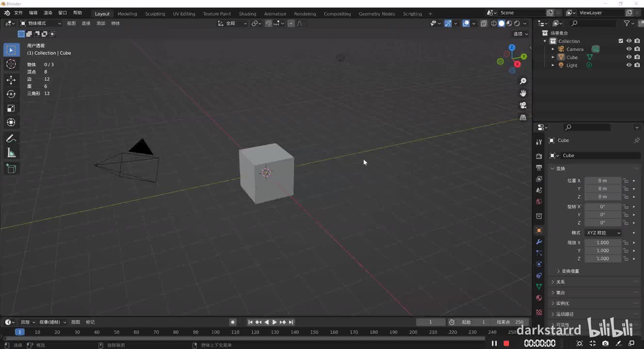Image resolution: width=644 pixels, height=349 pixels.
Task: Activate the 3D Cursor tool
Action: click(11, 64)
